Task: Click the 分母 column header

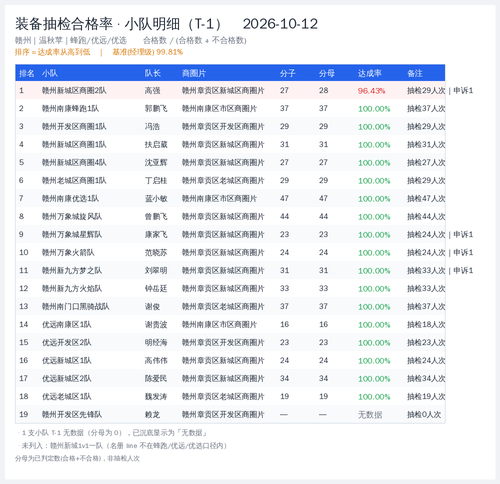Action: tap(327, 73)
